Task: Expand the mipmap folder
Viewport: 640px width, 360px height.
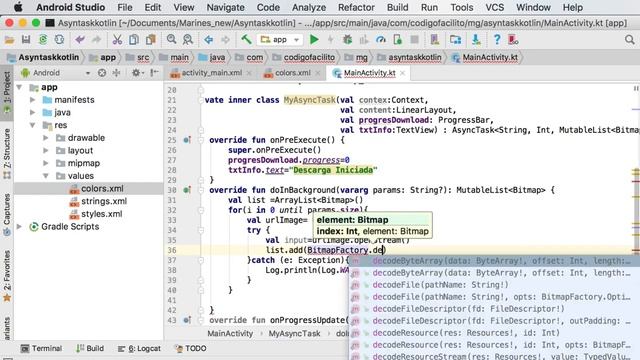Action: coord(46,163)
